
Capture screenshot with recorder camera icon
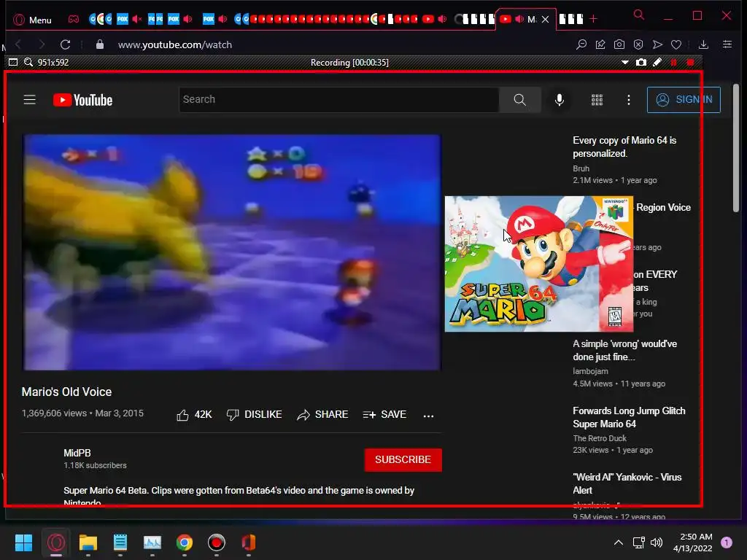[641, 62]
